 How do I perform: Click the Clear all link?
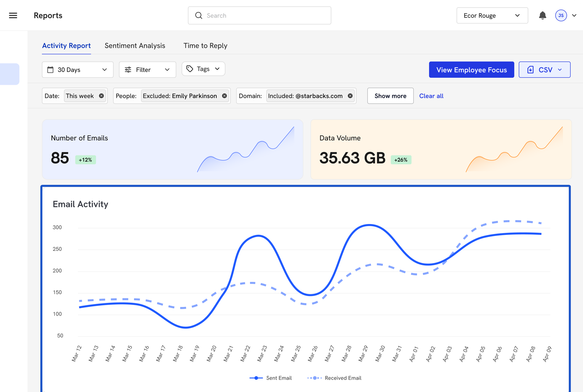pyautogui.click(x=431, y=96)
